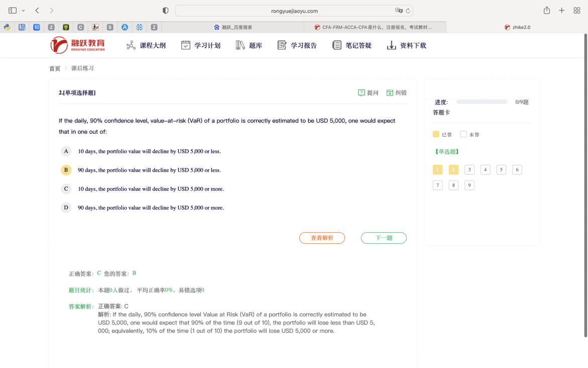Click the reload page icon
The image size is (588, 368).
pos(408,11)
